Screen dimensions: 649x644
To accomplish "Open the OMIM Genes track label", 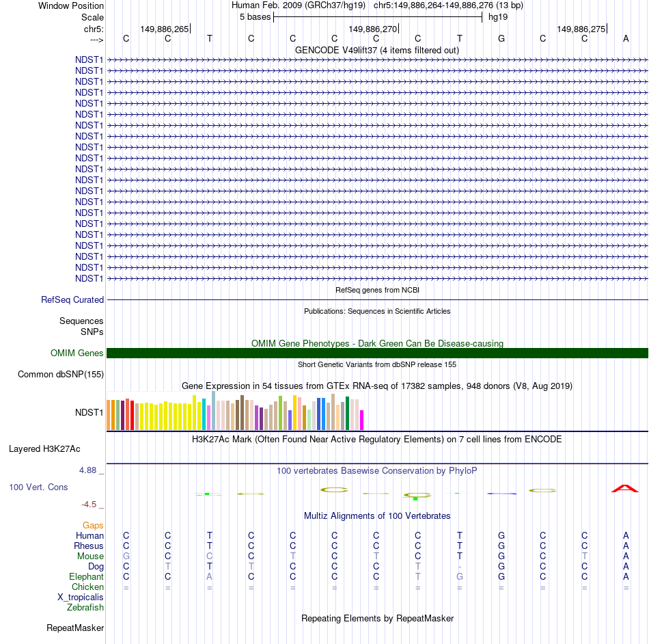I will [77, 353].
